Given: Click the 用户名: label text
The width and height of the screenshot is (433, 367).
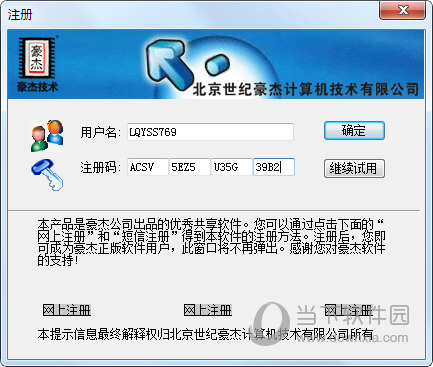Looking at the screenshot, I should (101, 132).
